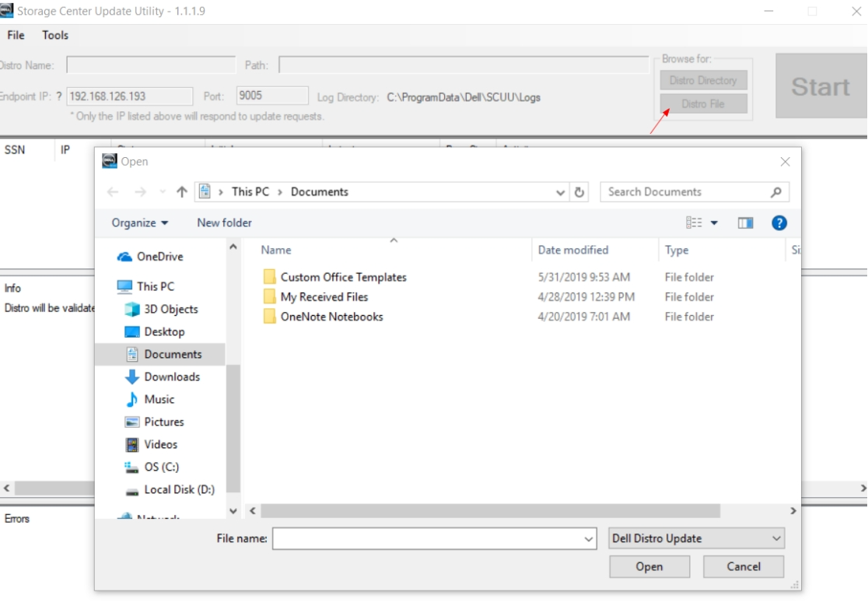
Task: Toggle the preview pane icon
Action: pos(745,223)
